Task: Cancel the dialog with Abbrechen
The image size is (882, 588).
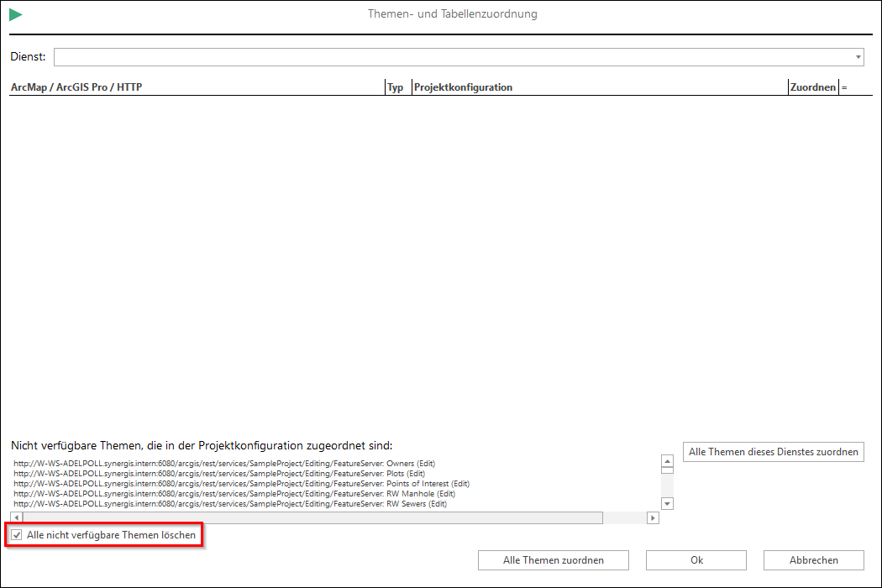Action: click(x=813, y=560)
